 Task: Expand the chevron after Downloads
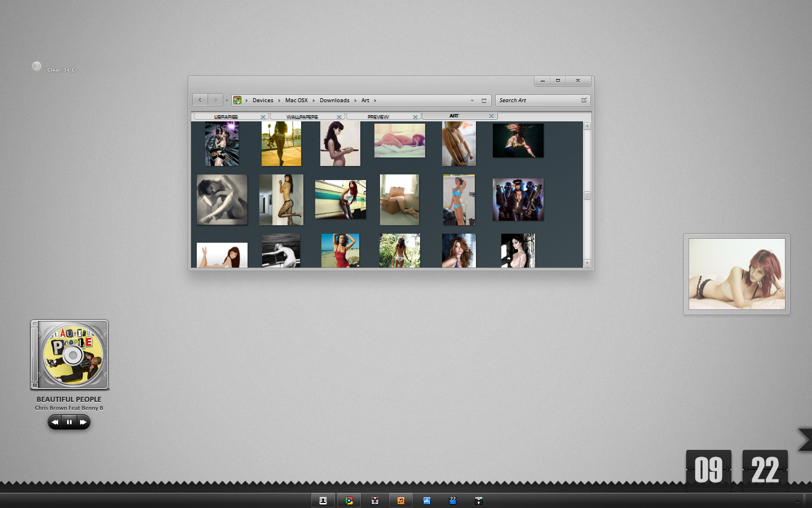(355, 100)
